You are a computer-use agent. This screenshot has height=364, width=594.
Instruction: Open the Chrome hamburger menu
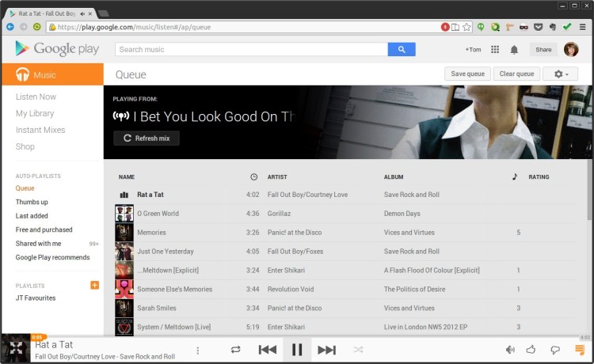pos(583,27)
